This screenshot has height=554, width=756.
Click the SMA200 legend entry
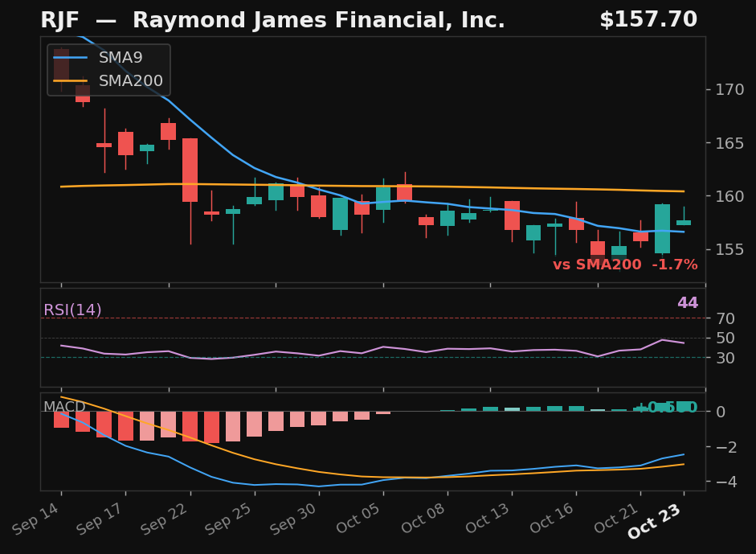click(108, 80)
